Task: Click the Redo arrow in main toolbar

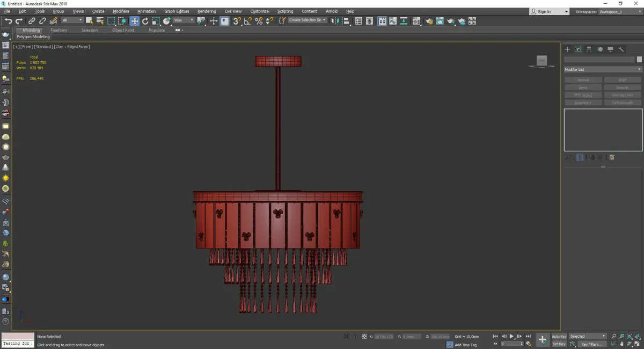Action: [x=19, y=21]
